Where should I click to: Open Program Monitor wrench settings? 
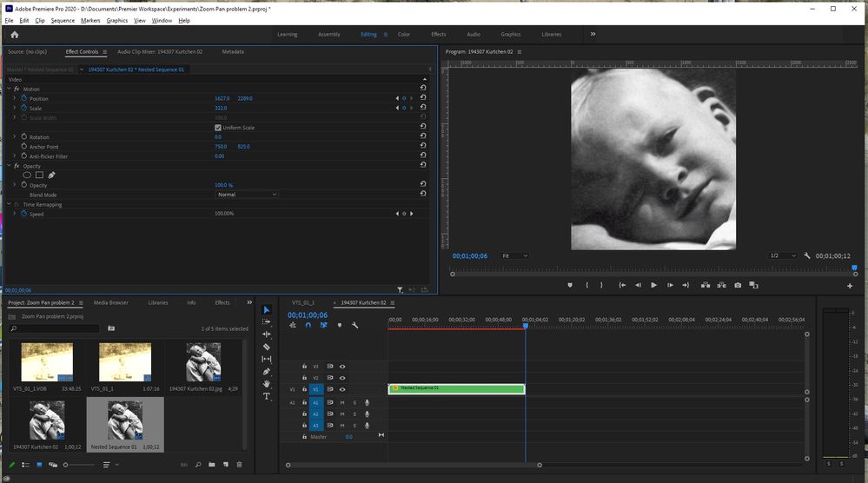pyautogui.click(x=807, y=256)
